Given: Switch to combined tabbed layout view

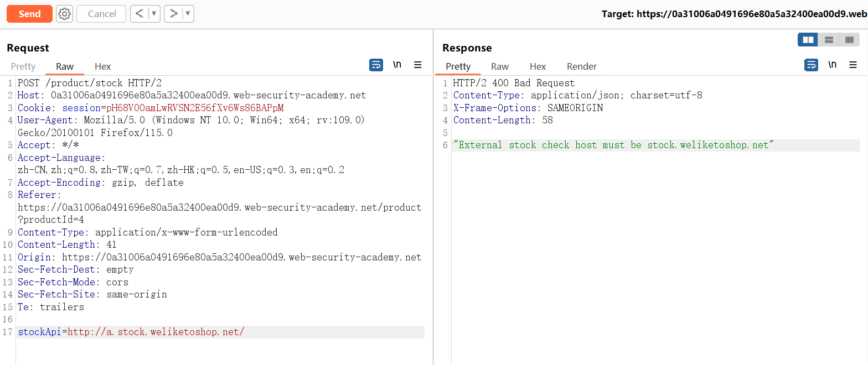Looking at the screenshot, I should [x=849, y=40].
